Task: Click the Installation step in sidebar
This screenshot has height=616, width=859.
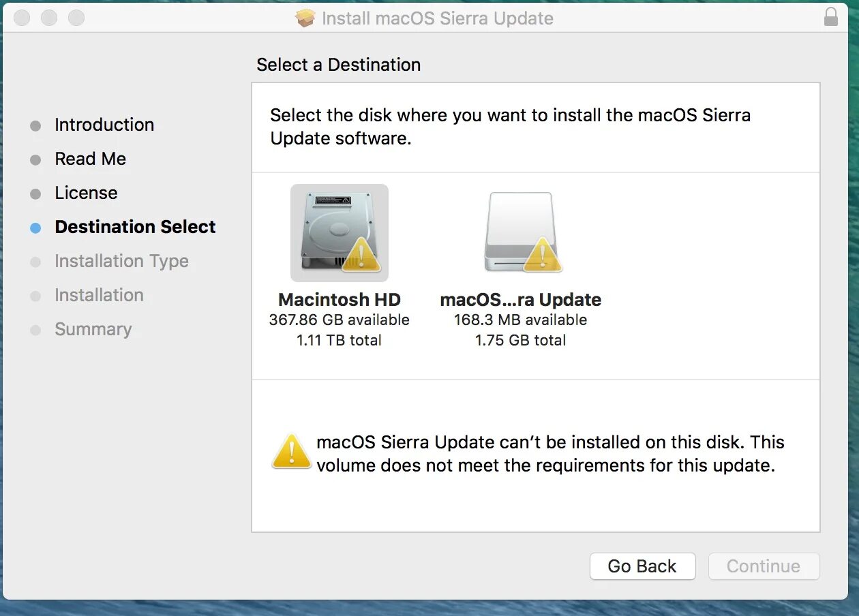Action: click(x=99, y=295)
